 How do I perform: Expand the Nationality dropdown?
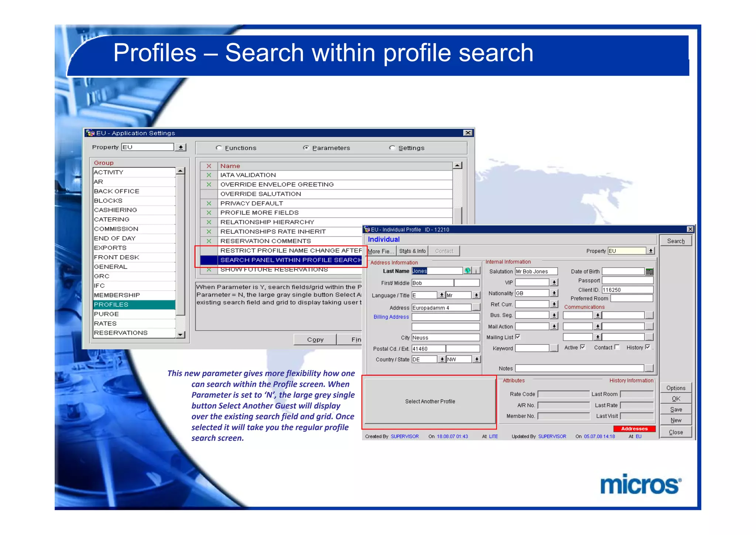(x=554, y=293)
